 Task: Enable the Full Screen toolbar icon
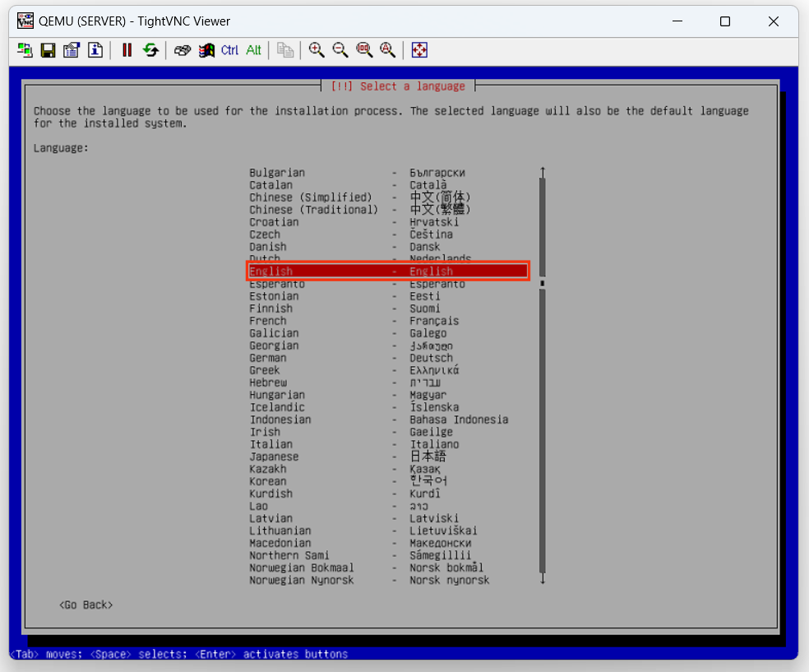coord(419,50)
